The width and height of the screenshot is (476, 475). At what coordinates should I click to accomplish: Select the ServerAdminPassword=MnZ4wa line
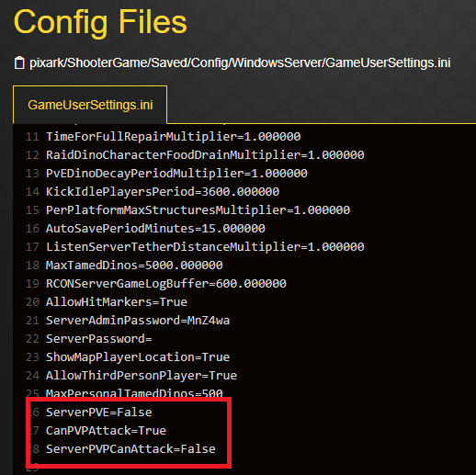coord(138,321)
